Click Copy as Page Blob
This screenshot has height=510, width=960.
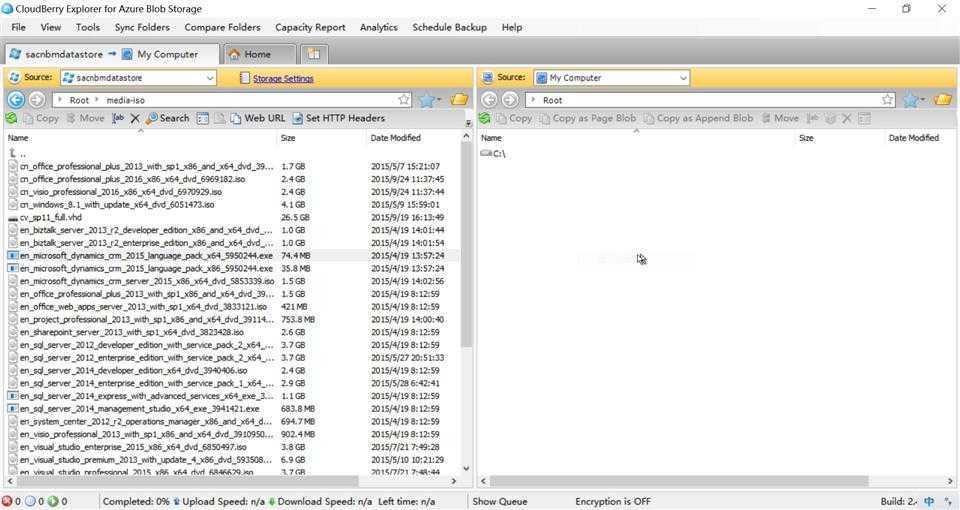click(x=588, y=118)
